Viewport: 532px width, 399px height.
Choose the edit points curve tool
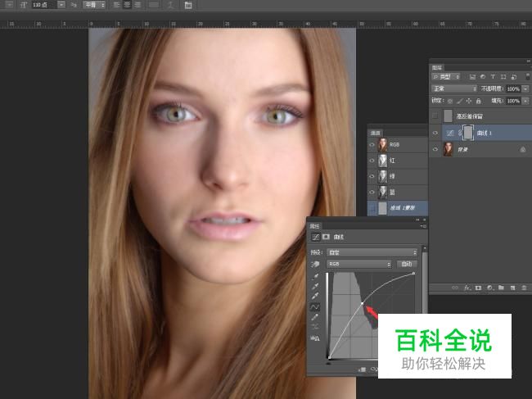316,306
